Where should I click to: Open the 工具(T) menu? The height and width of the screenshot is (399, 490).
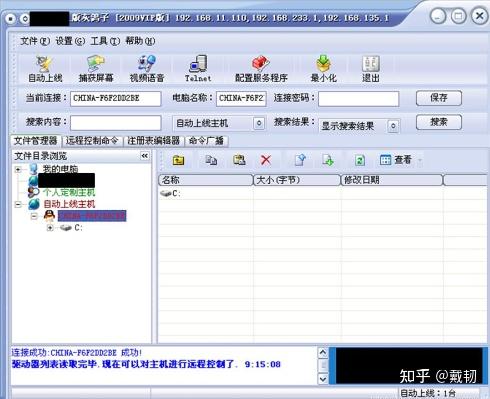point(105,41)
